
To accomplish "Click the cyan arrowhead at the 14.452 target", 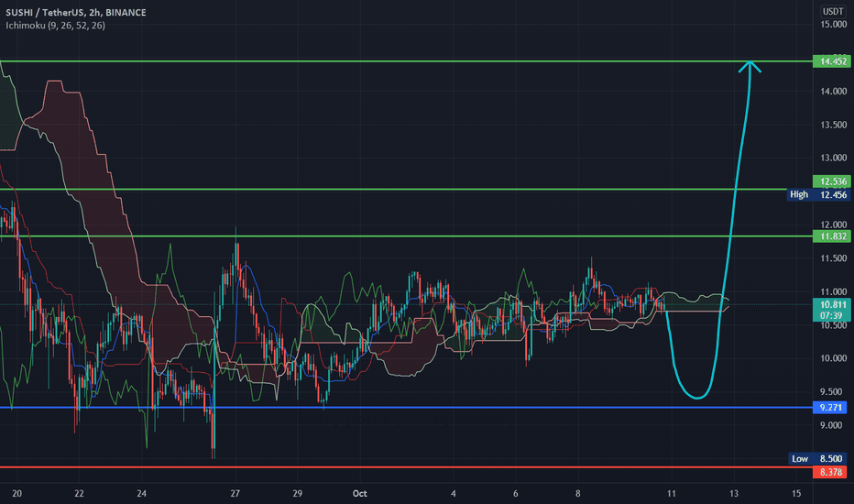I will [750, 66].
